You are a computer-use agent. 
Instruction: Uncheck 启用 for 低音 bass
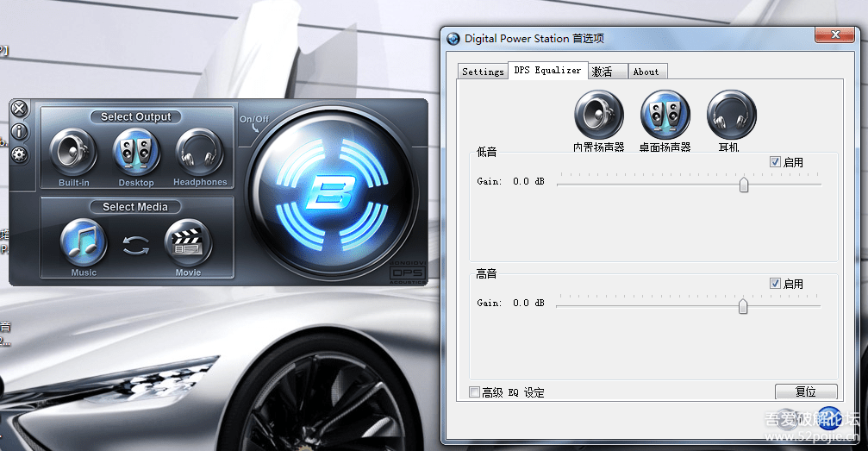click(x=775, y=162)
